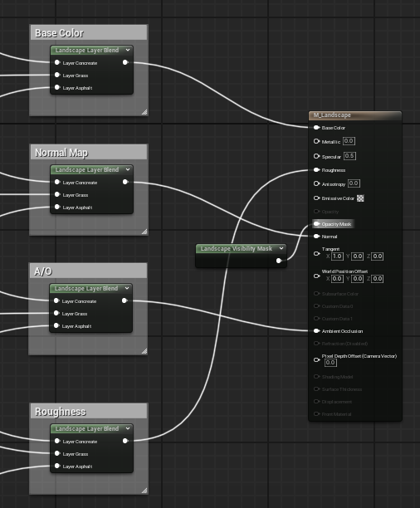Click Ambient Occlusion input pin on M_Landscape
The height and width of the screenshot is (508, 420).
(x=316, y=331)
